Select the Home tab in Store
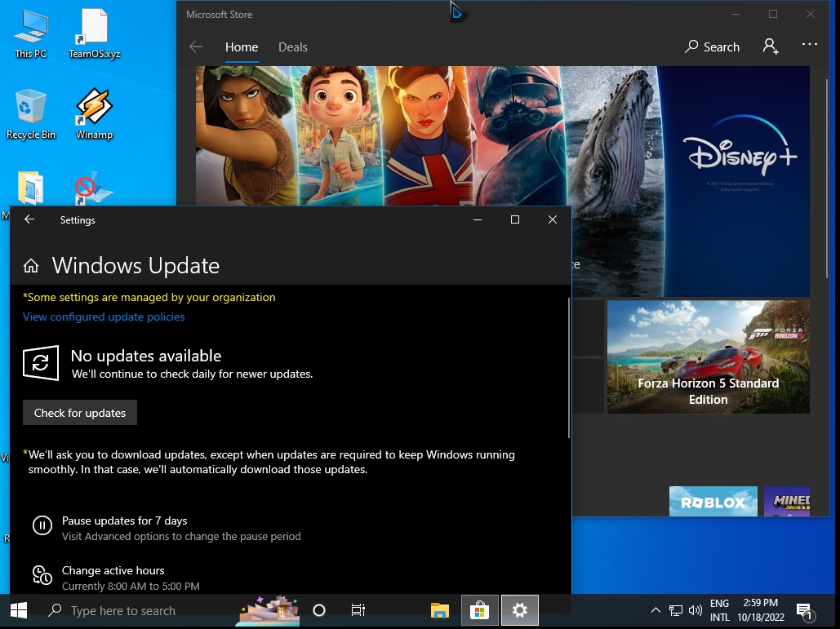This screenshot has width=840, height=629. click(x=241, y=47)
